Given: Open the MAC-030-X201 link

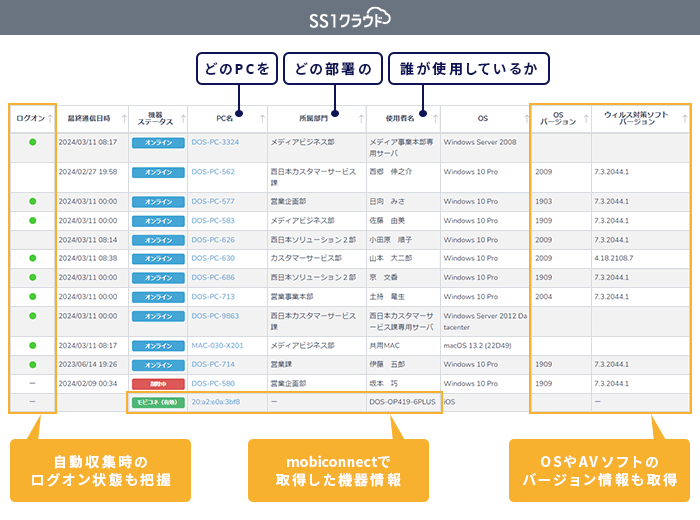Looking at the screenshot, I should [217, 345].
